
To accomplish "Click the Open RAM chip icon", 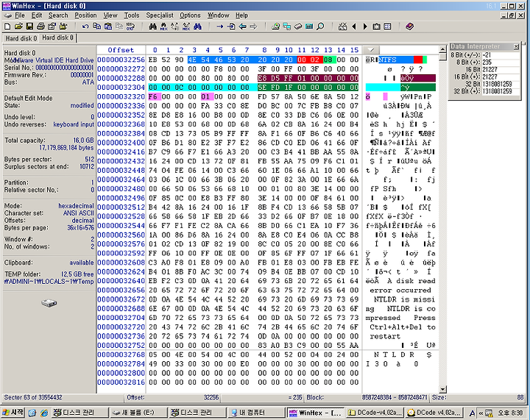I will tap(298, 26).
